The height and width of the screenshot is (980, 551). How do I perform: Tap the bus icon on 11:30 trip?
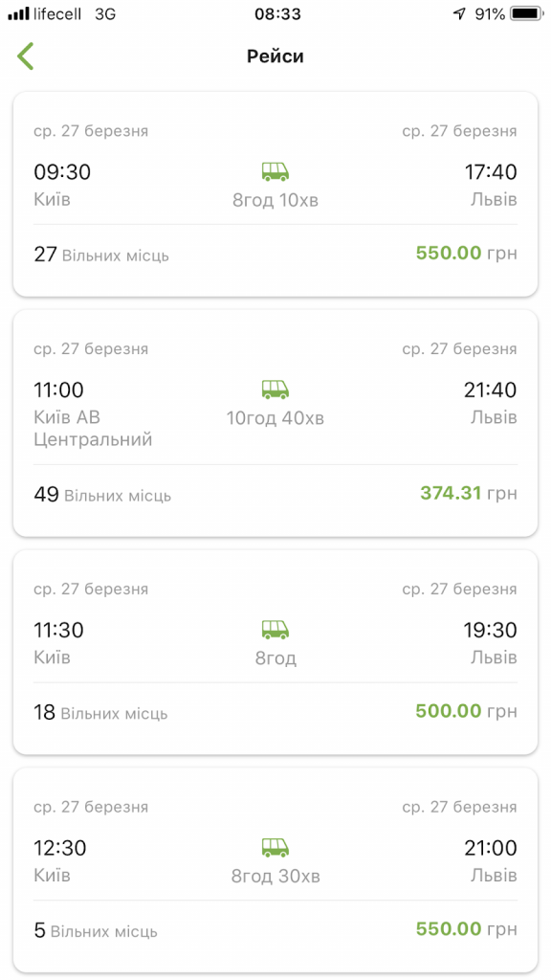point(275,629)
